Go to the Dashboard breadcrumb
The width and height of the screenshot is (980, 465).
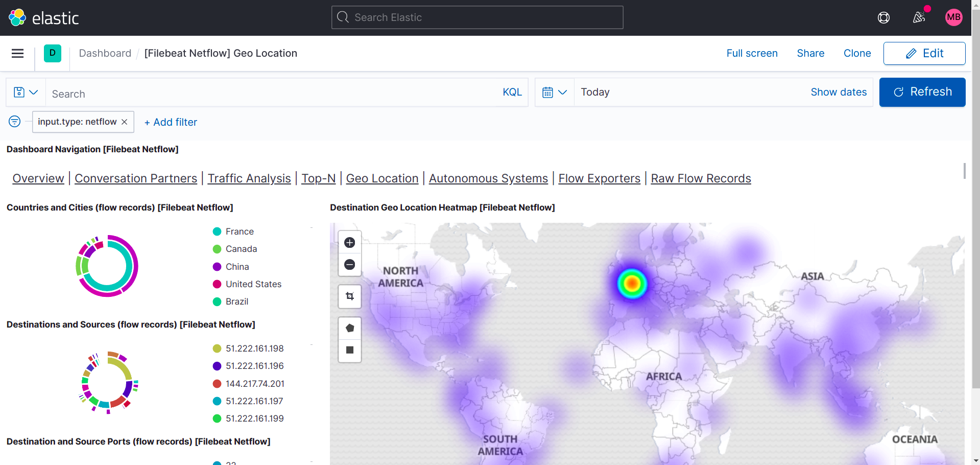pyautogui.click(x=105, y=53)
